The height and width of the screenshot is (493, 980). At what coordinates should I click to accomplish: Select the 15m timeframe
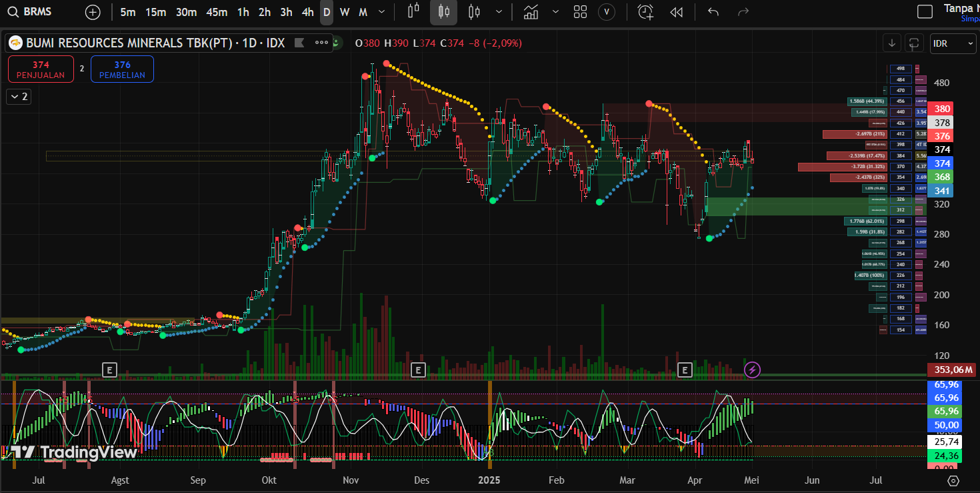pos(155,12)
